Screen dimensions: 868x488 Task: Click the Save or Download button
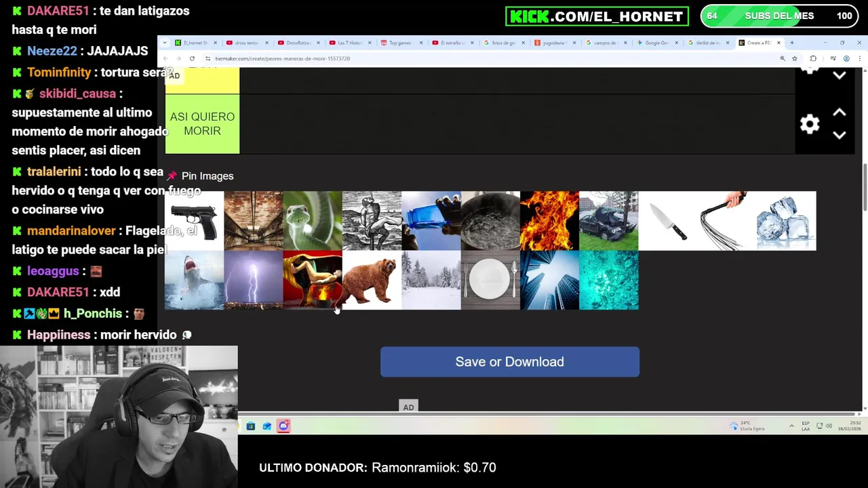tap(510, 362)
